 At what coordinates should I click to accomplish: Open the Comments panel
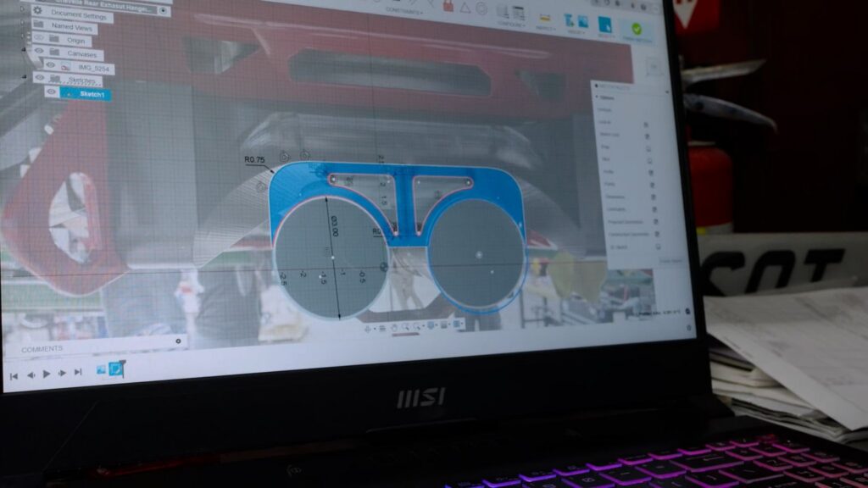(42, 348)
